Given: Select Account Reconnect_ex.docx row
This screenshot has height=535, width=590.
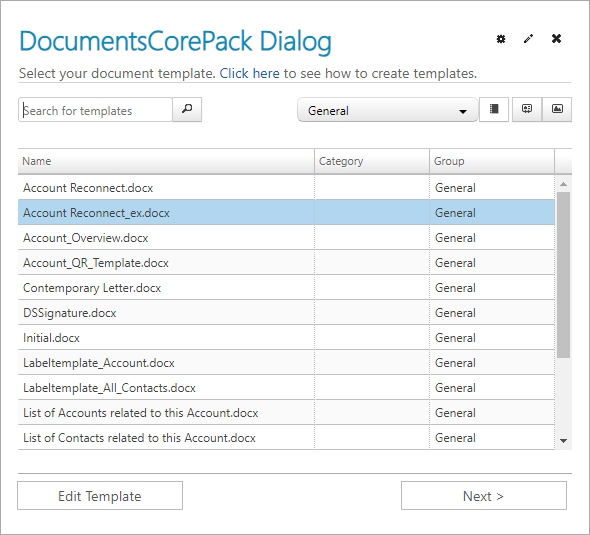Looking at the screenshot, I should [x=286, y=213].
